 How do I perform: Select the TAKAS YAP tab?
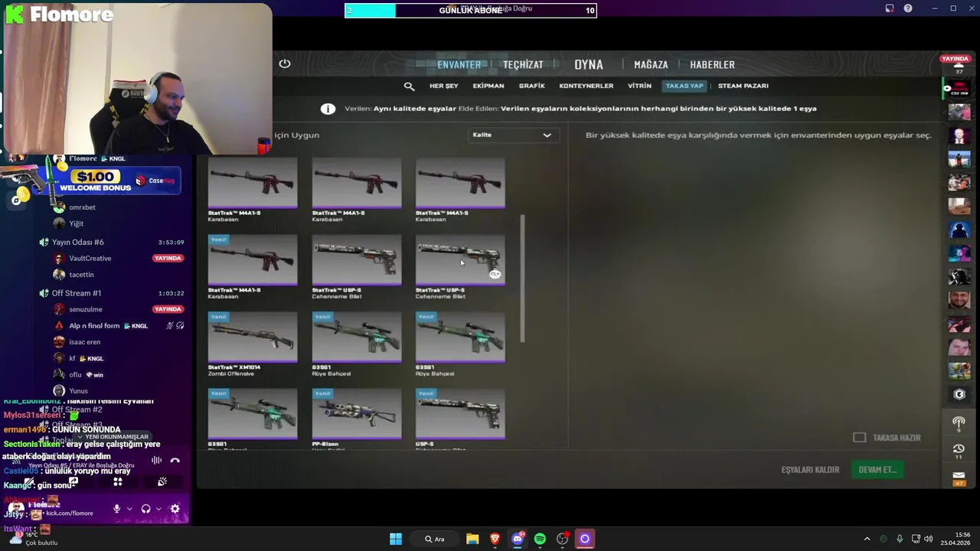684,86
